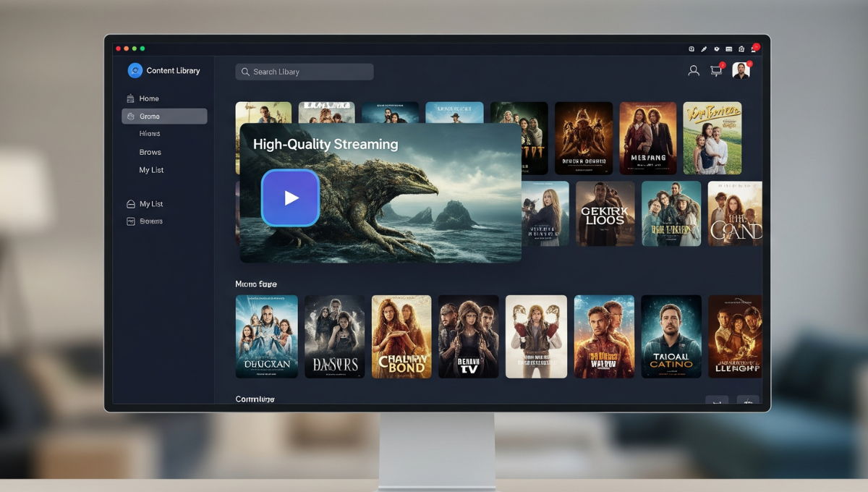Select the highlighted Grome sidebar item
The height and width of the screenshot is (492, 868).
coord(164,116)
